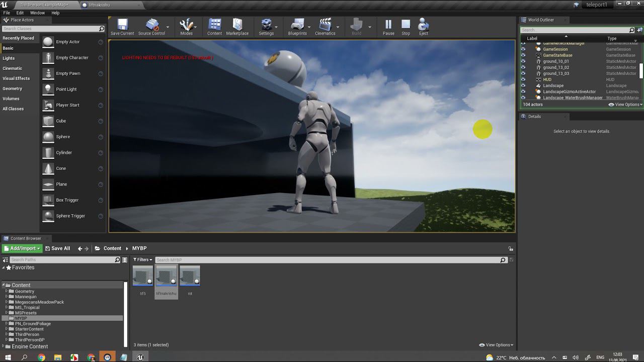Screen dimensions: 644x362
Task: Toggle visibility of ground_13_02 actor
Action: pos(523,67)
